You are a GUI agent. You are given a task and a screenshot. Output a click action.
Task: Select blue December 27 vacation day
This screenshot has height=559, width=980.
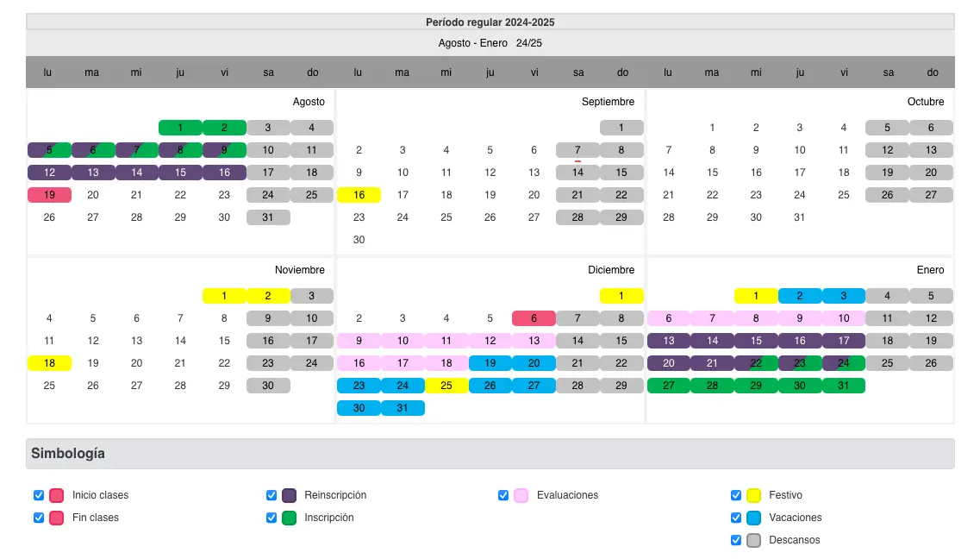point(534,386)
